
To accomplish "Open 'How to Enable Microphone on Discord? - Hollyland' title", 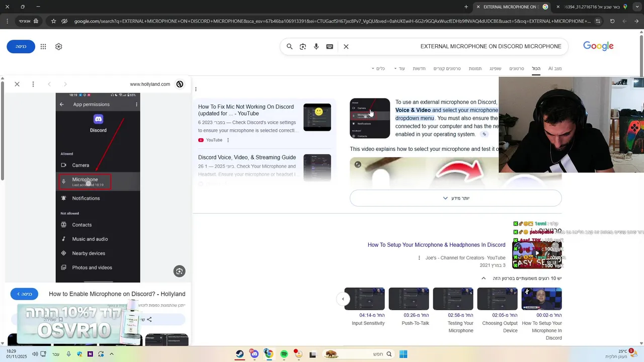I will (x=117, y=294).
